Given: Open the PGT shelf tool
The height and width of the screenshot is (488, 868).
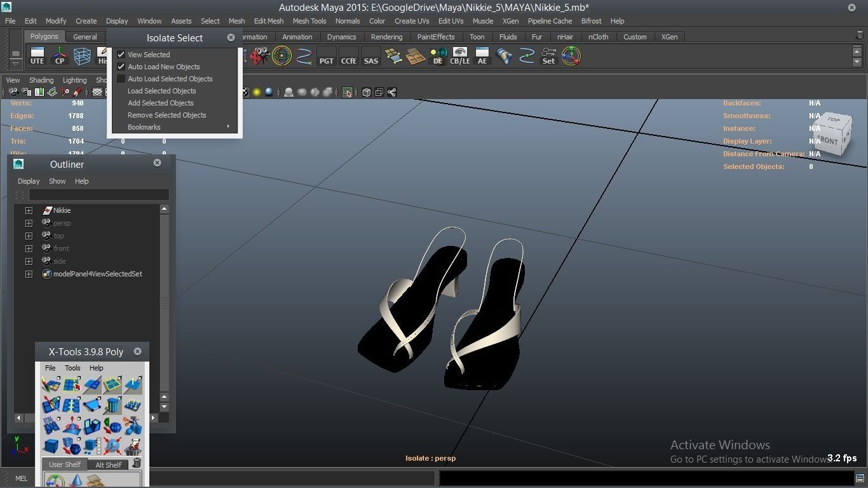Looking at the screenshot, I should [x=326, y=56].
